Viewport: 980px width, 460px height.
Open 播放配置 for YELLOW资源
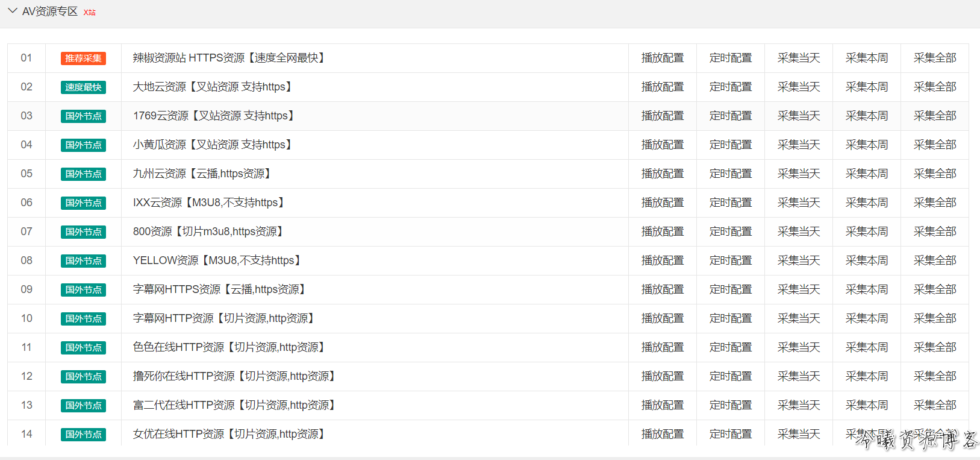pos(663,260)
